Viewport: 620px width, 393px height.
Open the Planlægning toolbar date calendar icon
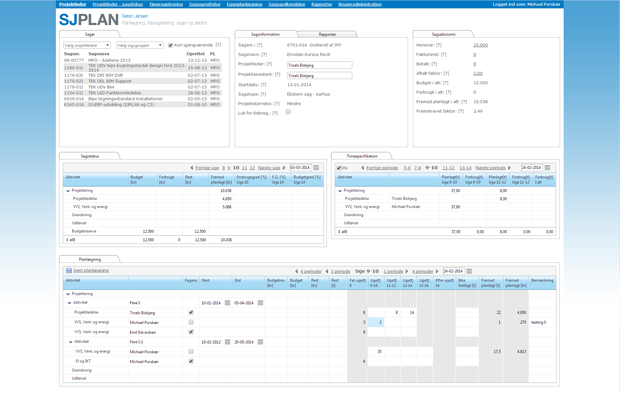click(x=469, y=271)
